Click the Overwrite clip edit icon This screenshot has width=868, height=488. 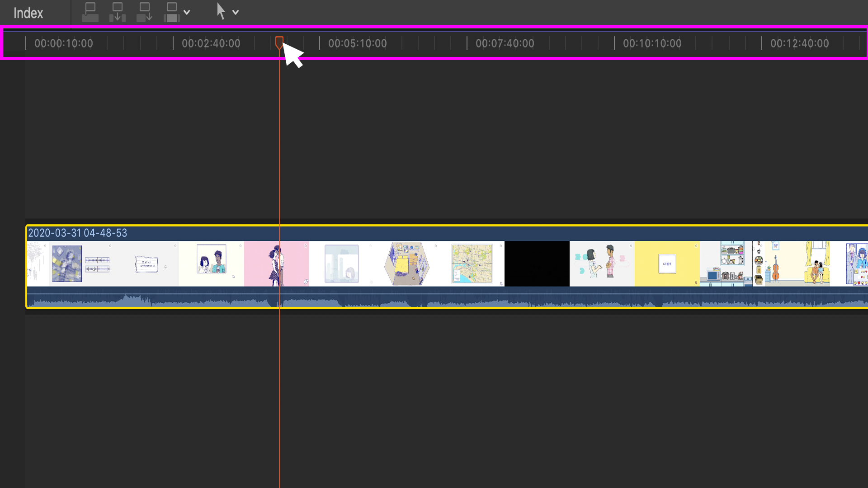click(172, 12)
